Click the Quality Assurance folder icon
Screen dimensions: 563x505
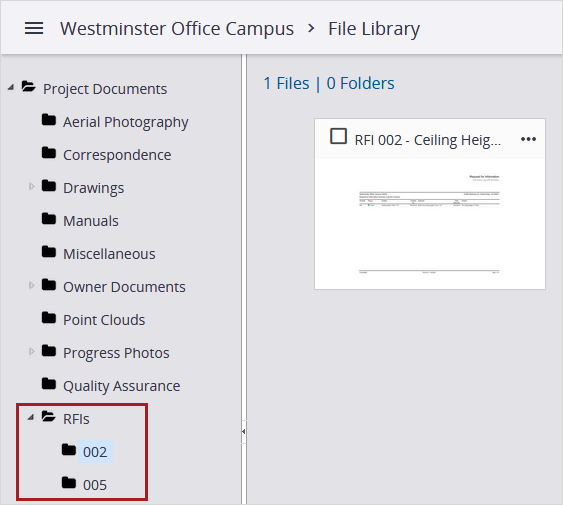tap(48, 384)
